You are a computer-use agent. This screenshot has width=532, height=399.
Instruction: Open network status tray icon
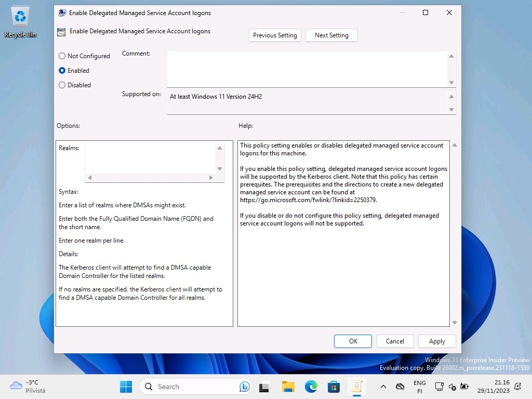440,387
